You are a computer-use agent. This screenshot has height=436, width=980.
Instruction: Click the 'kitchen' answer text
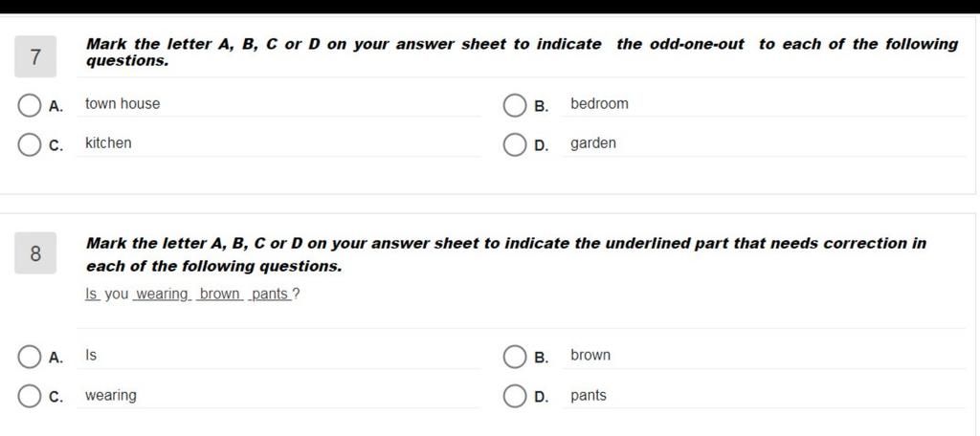click(x=108, y=143)
